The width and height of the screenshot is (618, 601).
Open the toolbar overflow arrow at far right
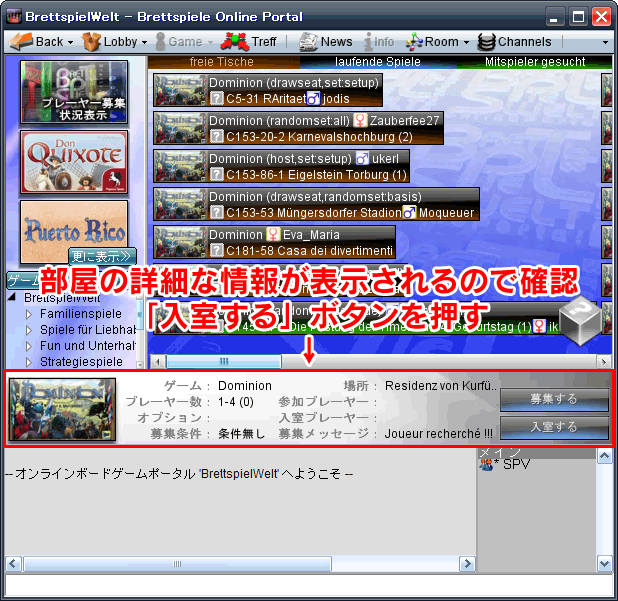[x=605, y=42]
